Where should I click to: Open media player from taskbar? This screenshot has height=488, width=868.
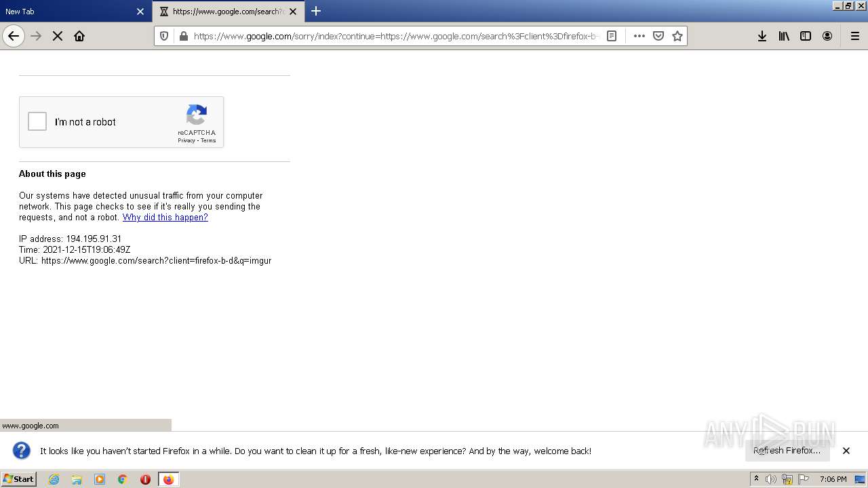click(100, 479)
